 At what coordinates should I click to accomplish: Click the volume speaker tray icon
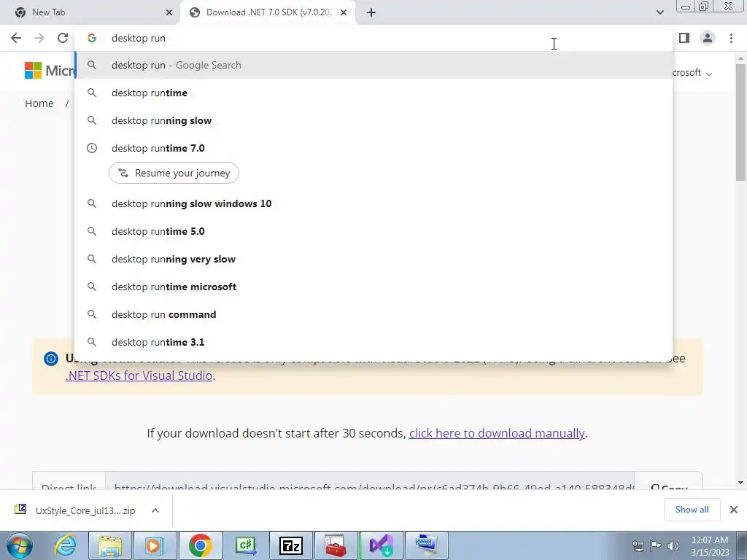[673, 546]
